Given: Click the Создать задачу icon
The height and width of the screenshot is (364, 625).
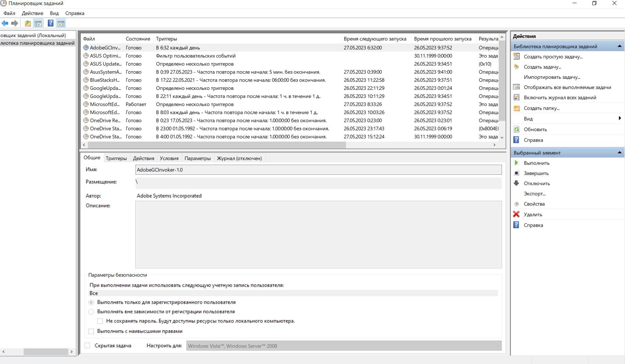Looking at the screenshot, I should pyautogui.click(x=517, y=67).
